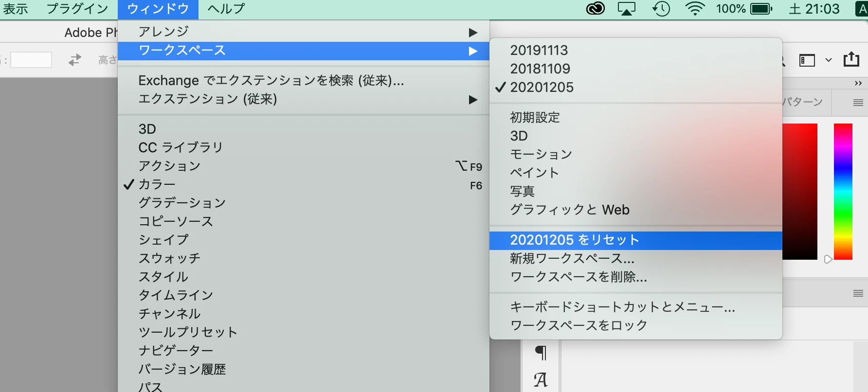868x392 pixels.
Task: Open the 表示 menu
Action: [16, 9]
